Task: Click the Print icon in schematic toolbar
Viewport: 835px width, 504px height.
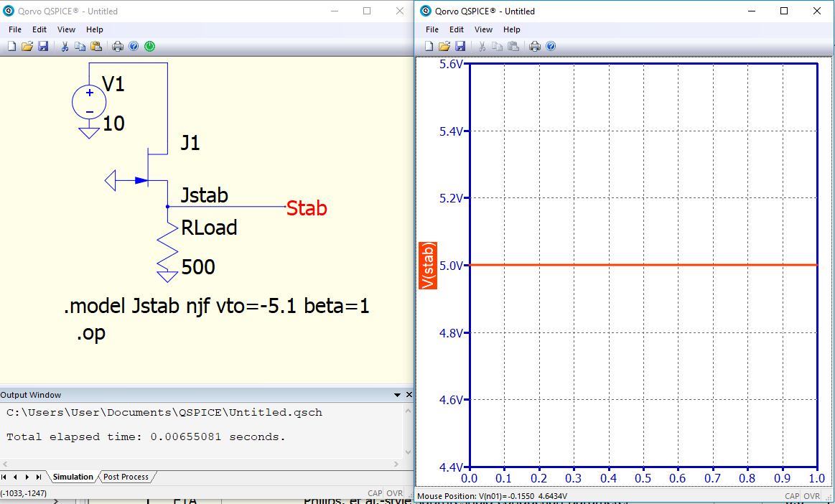Action: [118, 47]
